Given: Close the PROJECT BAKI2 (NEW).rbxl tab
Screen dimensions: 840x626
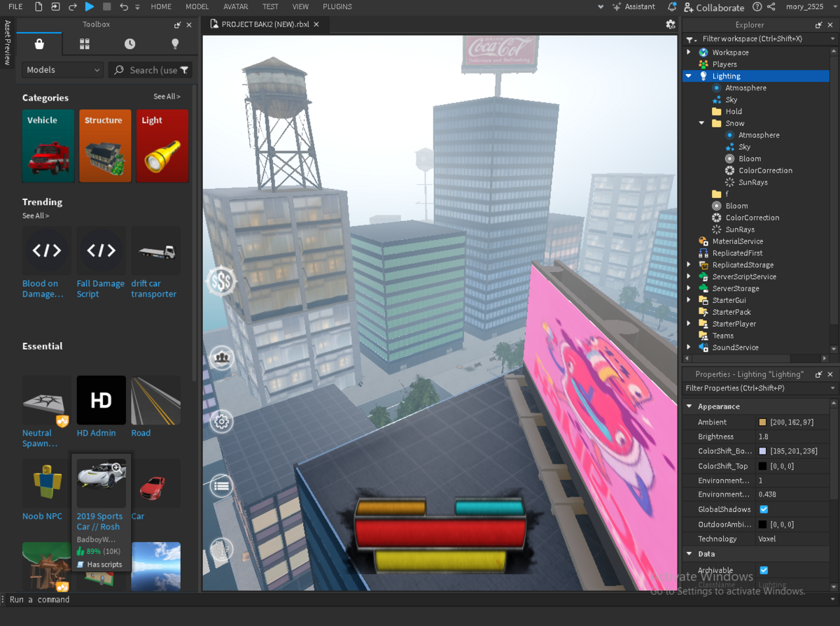Looking at the screenshot, I should tap(316, 24).
